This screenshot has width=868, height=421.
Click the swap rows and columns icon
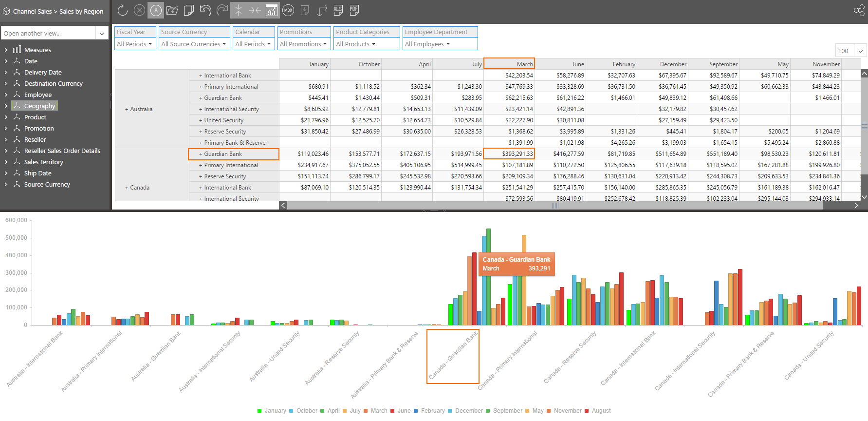(x=322, y=10)
